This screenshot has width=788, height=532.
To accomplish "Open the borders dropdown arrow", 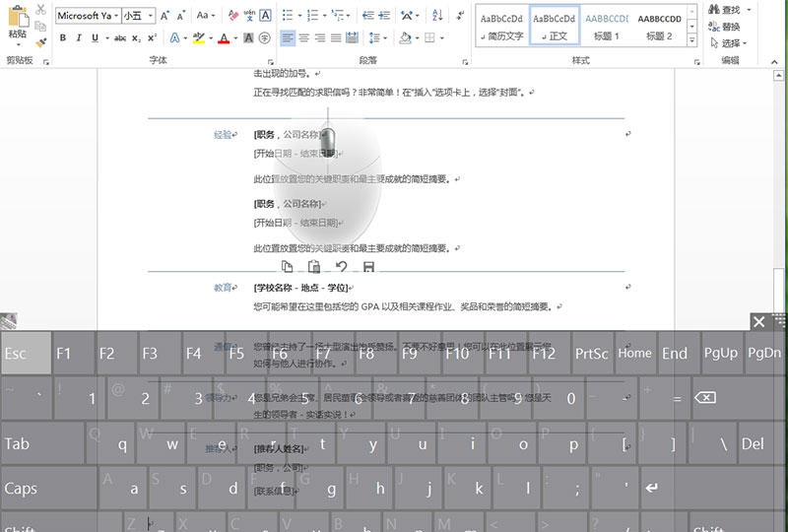I will [441, 37].
